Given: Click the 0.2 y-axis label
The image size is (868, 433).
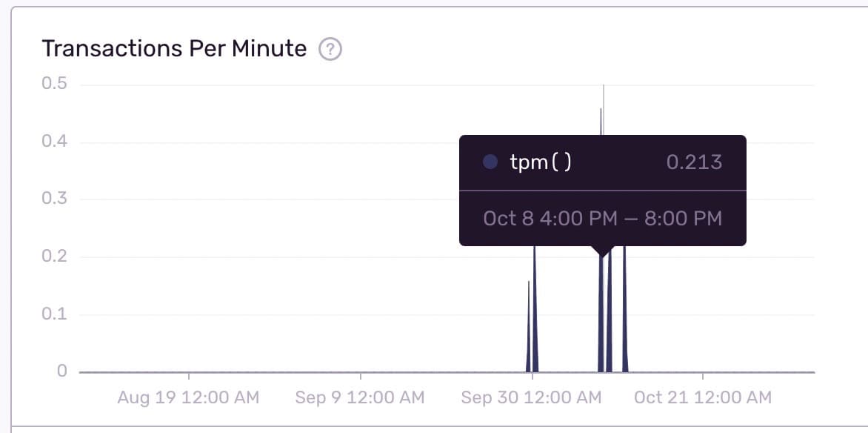Looking at the screenshot, I should pyautogui.click(x=55, y=257).
